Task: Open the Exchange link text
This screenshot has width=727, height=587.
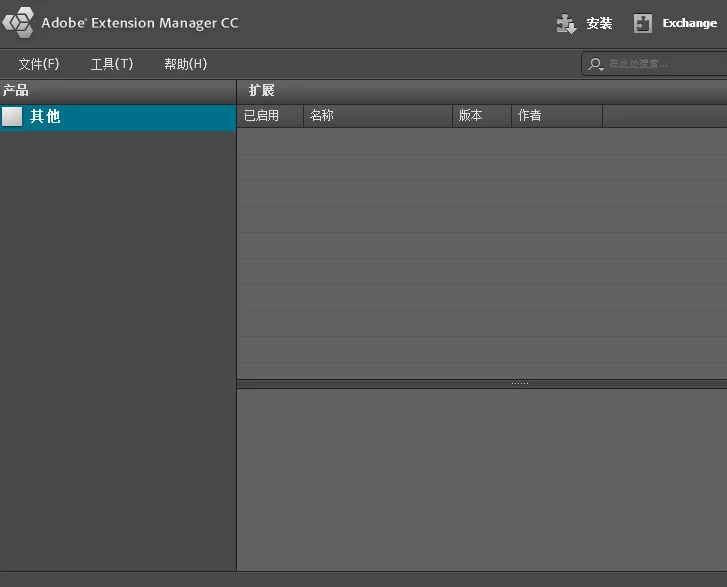Action: [689, 23]
